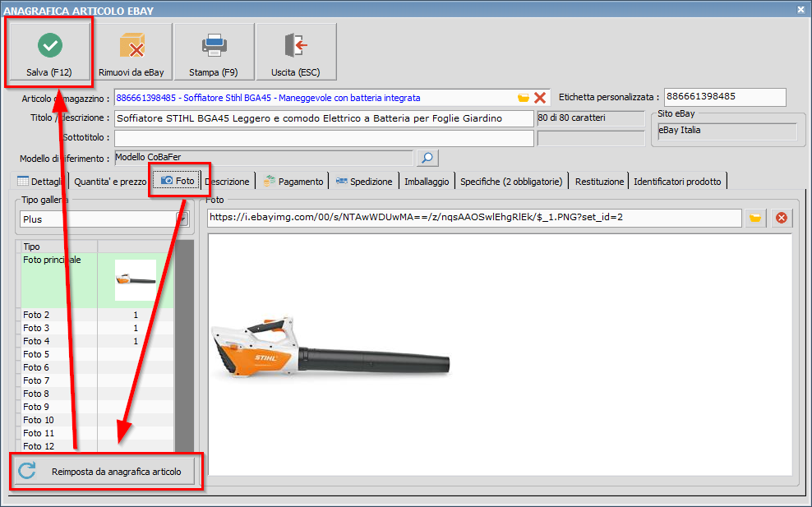The height and width of the screenshot is (507, 812).
Task: Click the Titolo / descrizione text field
Action: point(324,118)
